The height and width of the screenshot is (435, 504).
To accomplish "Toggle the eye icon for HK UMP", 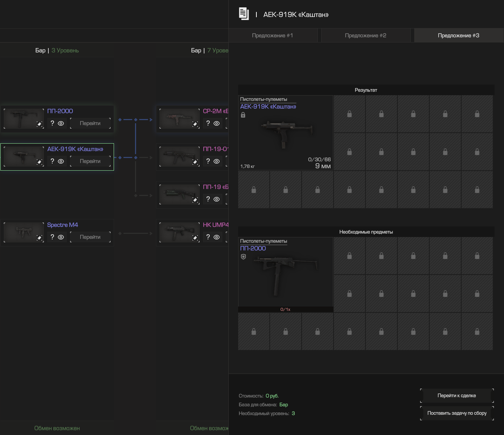I will (x=216, y=237).
